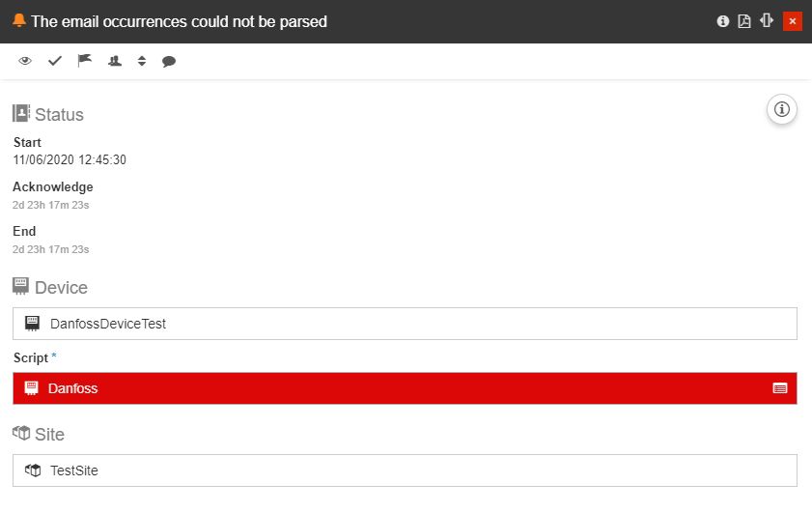Click the eye watch icon in toolbar
Image resolution: width=812 pixels, height=513 pixels.
[25, 61]
